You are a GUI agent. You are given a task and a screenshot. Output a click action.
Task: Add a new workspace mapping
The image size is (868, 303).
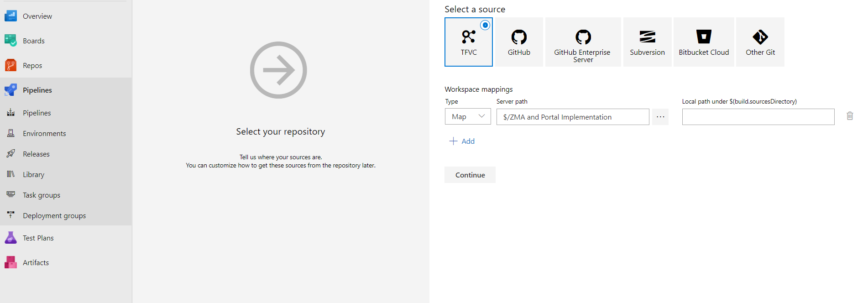pos(462,141)
